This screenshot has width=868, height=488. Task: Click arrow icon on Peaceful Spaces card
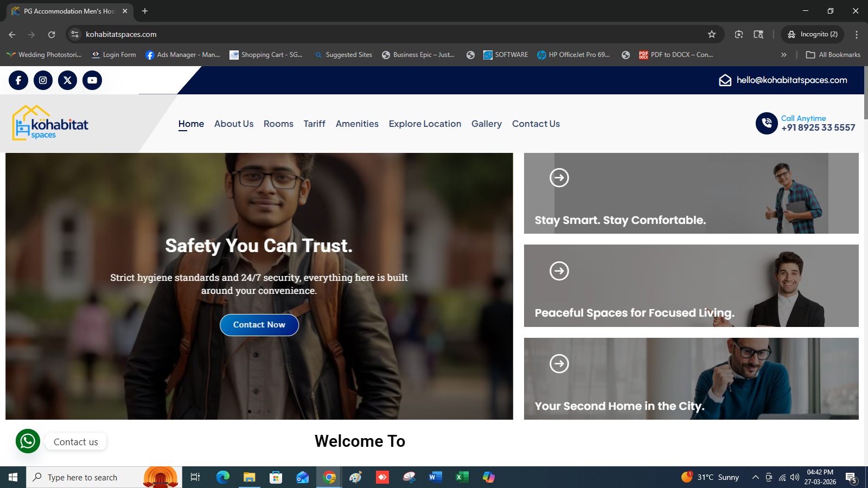[x=559, y=271]
